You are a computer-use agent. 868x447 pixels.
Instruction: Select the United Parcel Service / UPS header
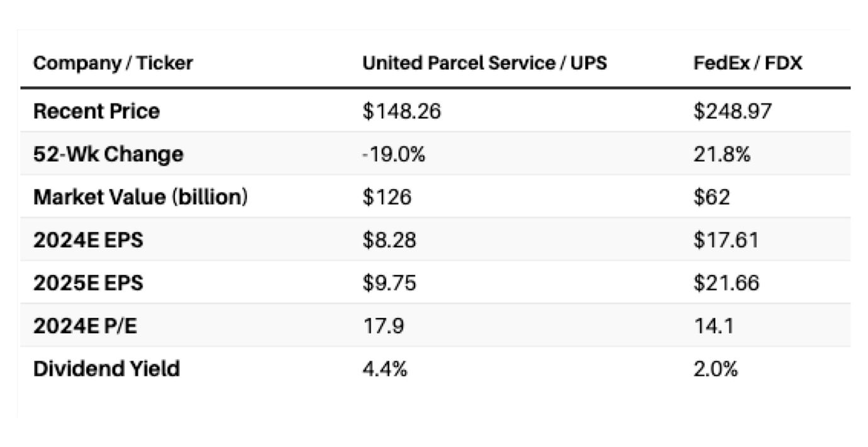coord(484,63)
